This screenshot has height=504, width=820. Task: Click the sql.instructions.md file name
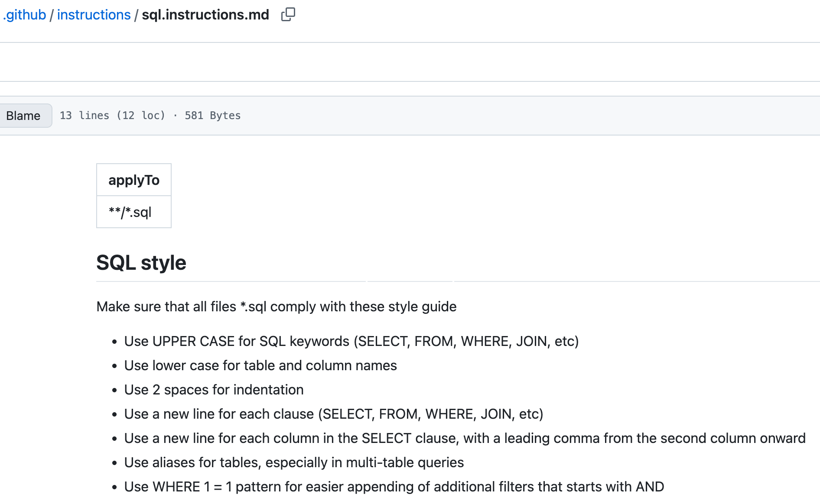point(205,15)
